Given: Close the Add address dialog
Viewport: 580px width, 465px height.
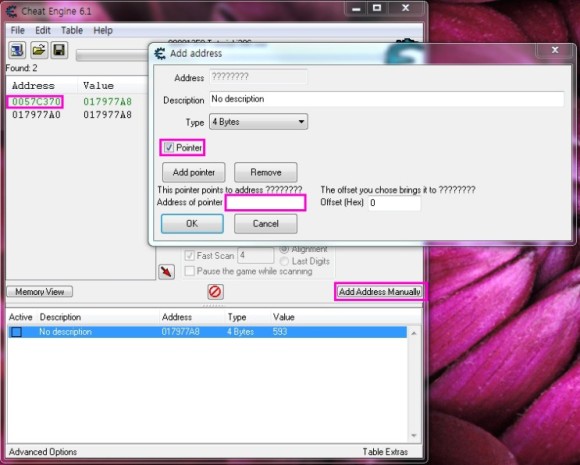Looking at the screenshot, I should click(555, 50).
